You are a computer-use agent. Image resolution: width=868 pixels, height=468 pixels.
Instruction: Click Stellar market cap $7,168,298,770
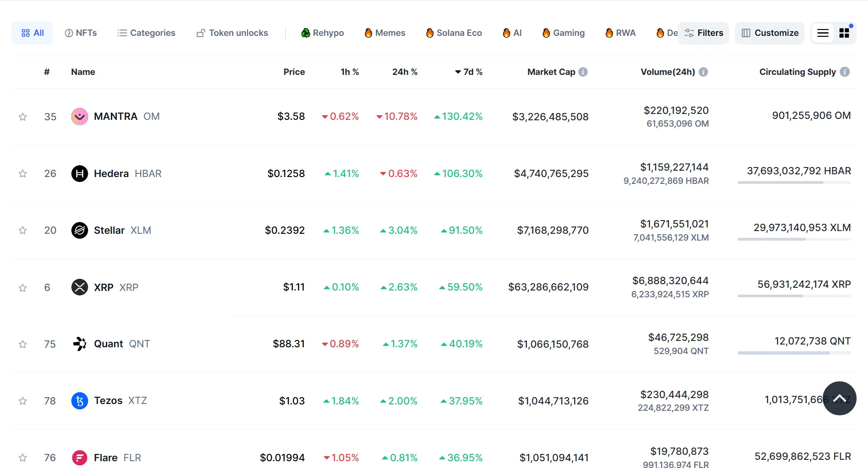[553, 230]
